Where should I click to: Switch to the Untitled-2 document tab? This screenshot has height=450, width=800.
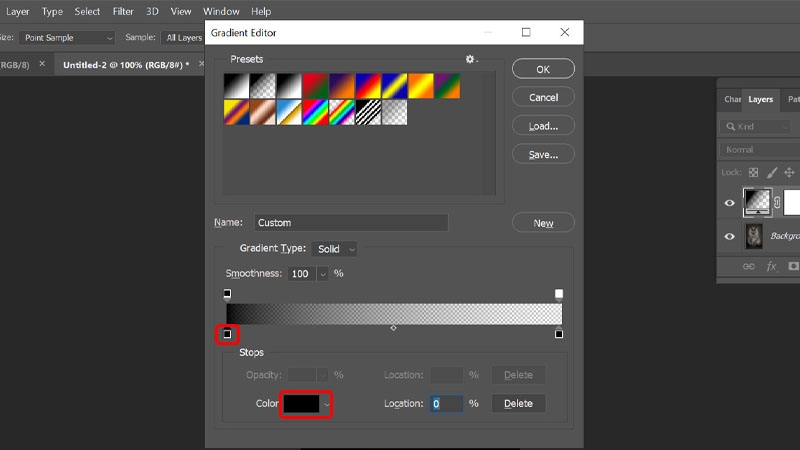[x=126, y=65]
